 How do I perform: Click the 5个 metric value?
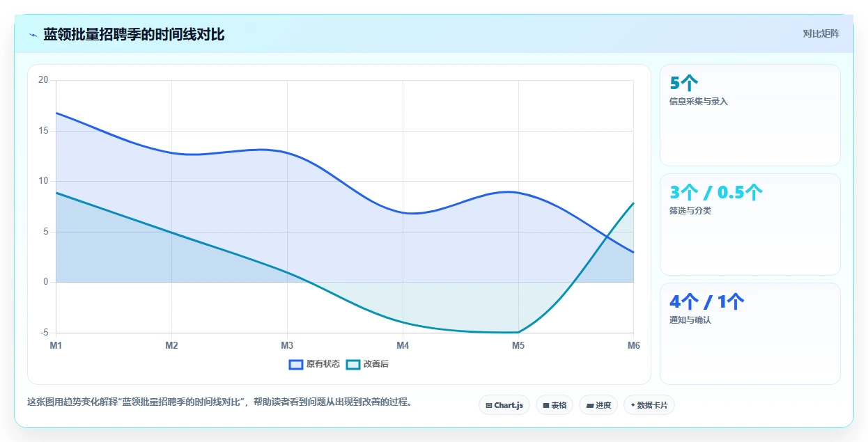(683, 84)
